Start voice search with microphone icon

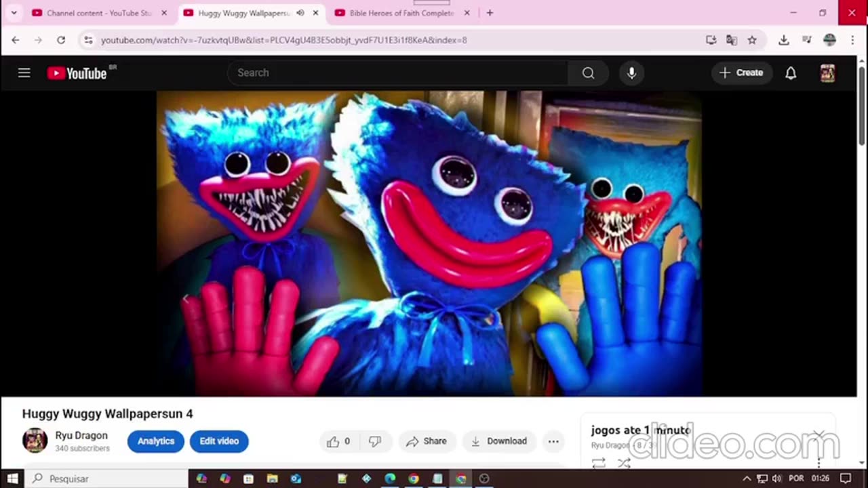coord(631,73)
